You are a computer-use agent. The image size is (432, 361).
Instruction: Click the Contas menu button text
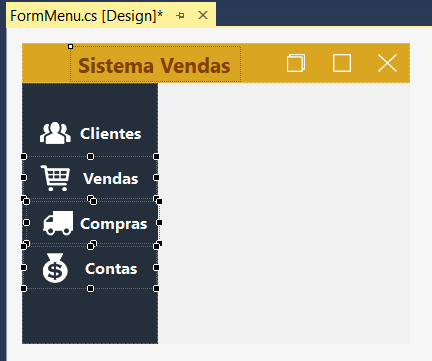(x=111, y=269)
